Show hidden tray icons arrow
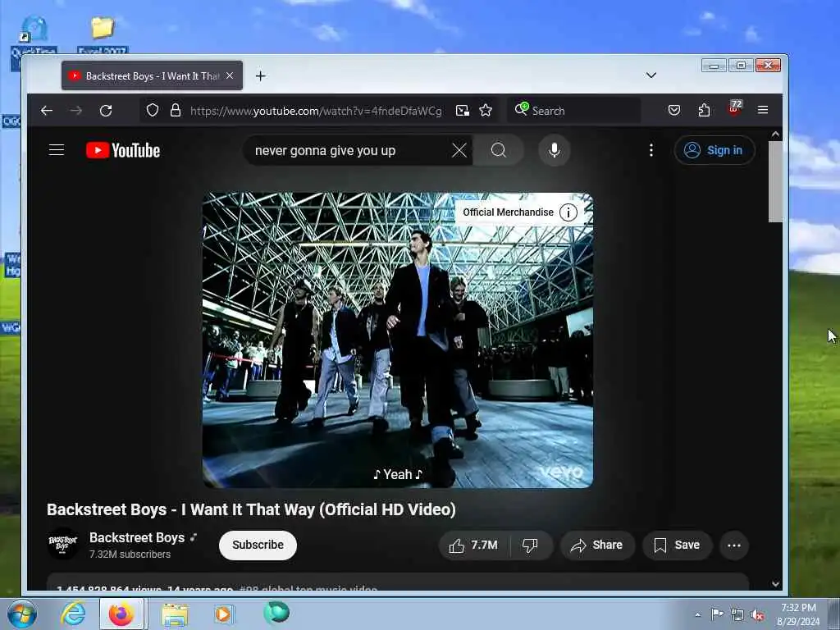The height and width of the screenshot is (630, 840). 697,614
